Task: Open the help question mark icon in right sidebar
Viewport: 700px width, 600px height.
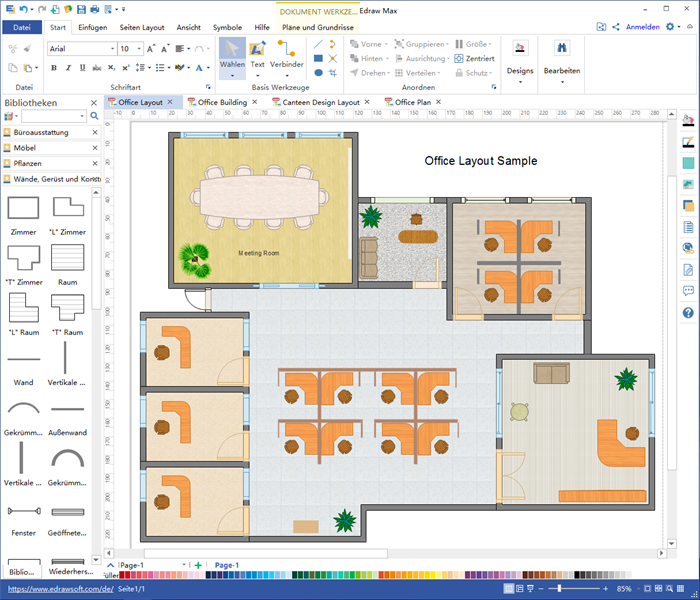Action: (x=688, y=313)
